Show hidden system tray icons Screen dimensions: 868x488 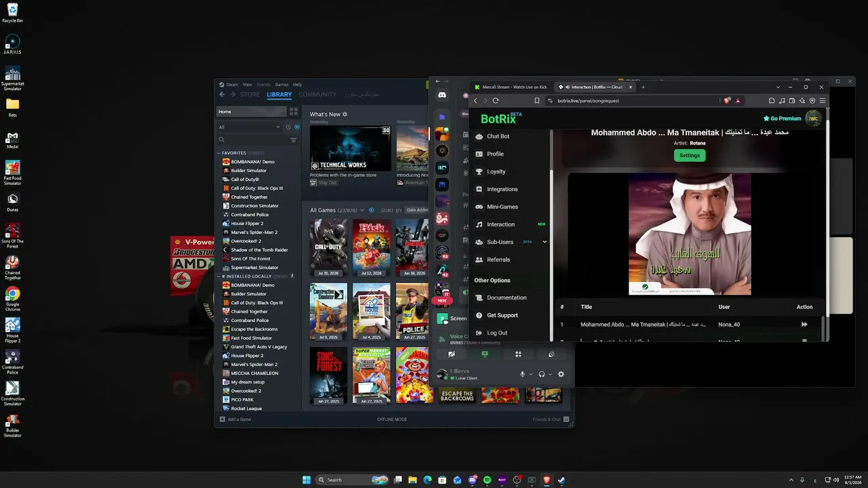coord(791,480)
